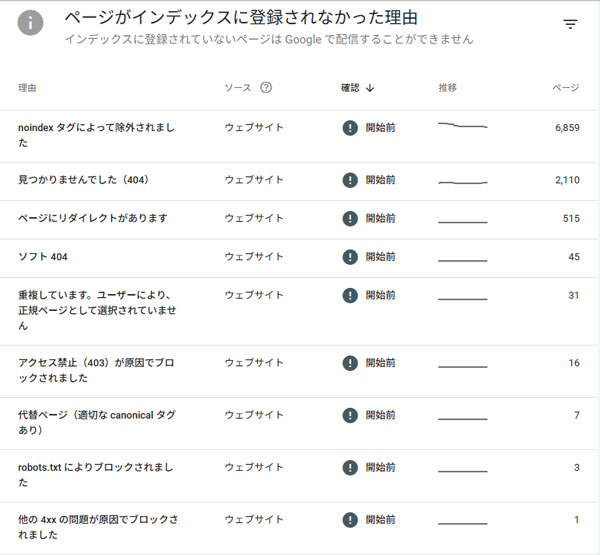The width and height of the screenshot is (600, 555).
Task: Click the status icon in the ソフト 404 row
Action: click(350, 257)
